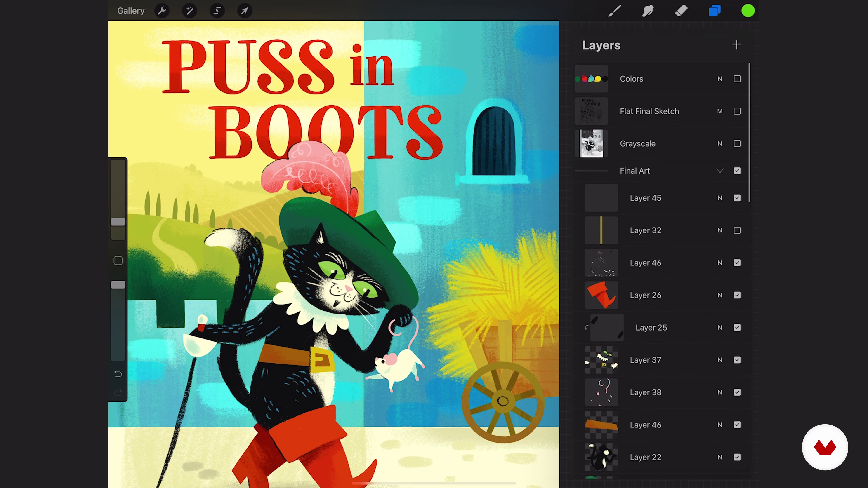Screen dimensions: 868x488
Task: Select the Eraser tool
Action: 681,11
